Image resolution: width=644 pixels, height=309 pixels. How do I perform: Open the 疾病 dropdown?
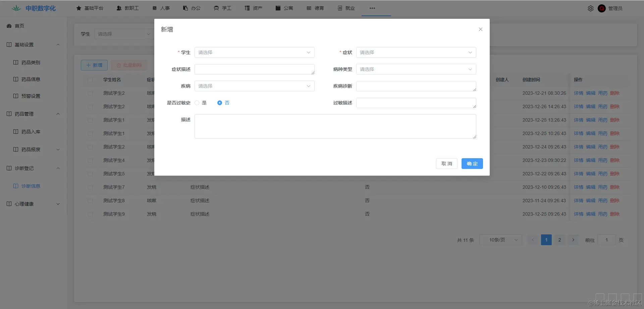[255, 86]
